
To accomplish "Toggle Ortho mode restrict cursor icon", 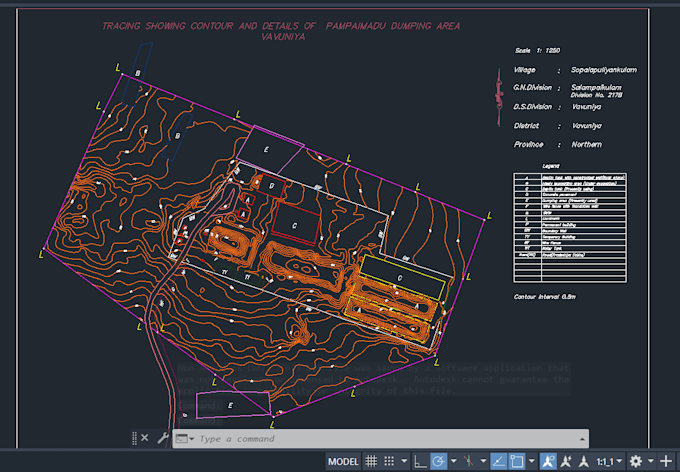I will coord(420,462).
